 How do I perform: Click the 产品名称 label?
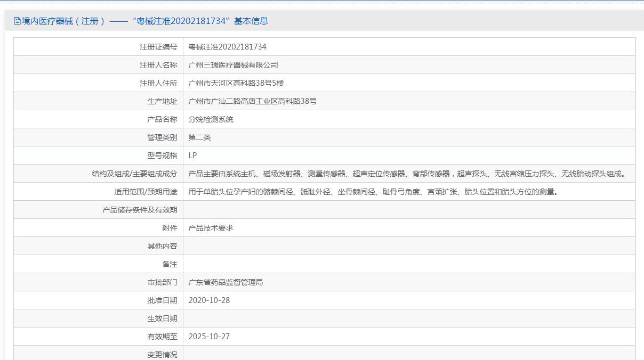click(x=162, y=119)
